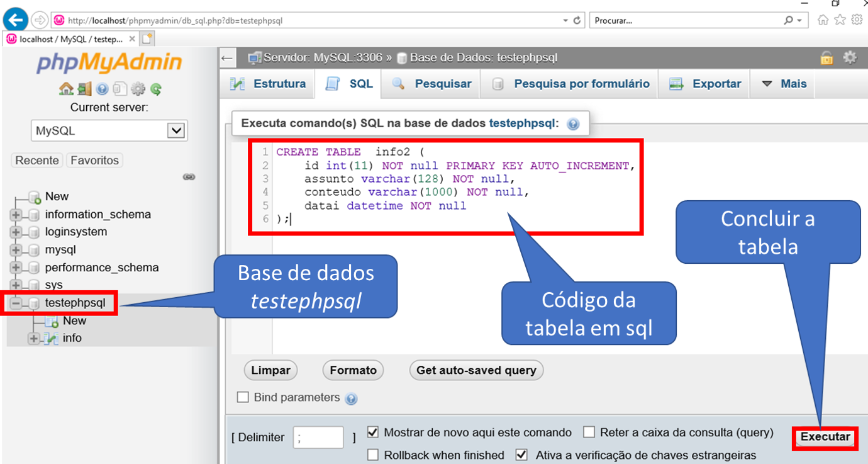Click the log out door icon
This screenshot has height=464, width=868.
[x=85, y=89]
